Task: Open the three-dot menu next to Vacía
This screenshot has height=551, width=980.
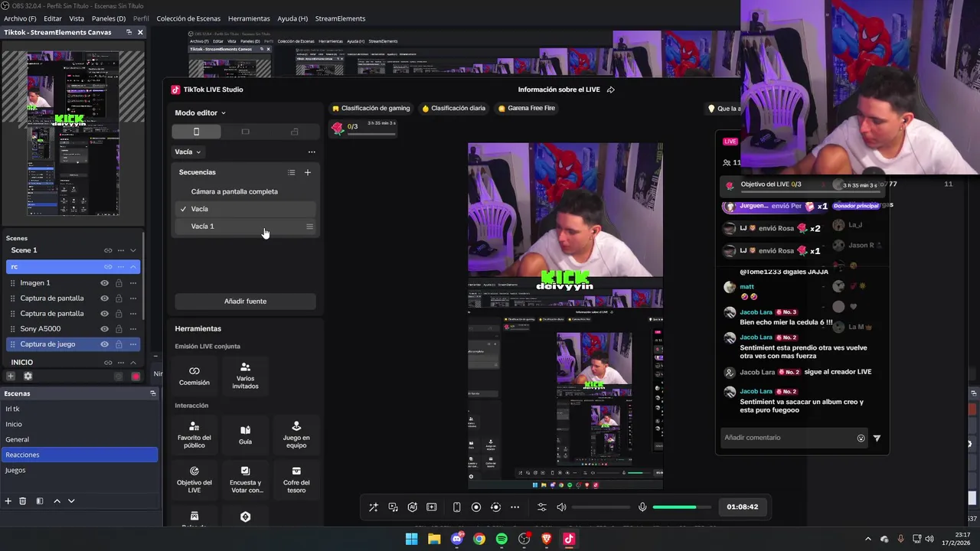Action: click(x=311, y=152)
